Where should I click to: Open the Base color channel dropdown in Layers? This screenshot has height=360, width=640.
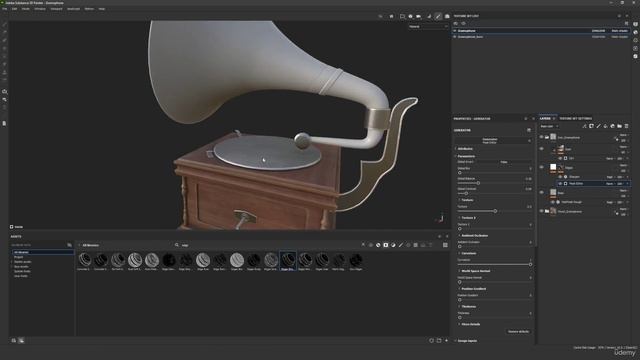549,127
